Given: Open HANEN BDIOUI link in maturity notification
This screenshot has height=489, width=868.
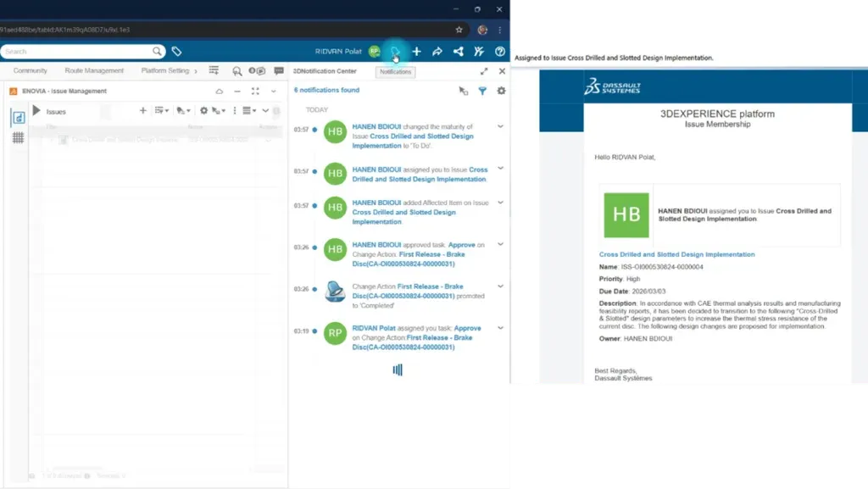Looking at the screenshot, I should (376, 126).
